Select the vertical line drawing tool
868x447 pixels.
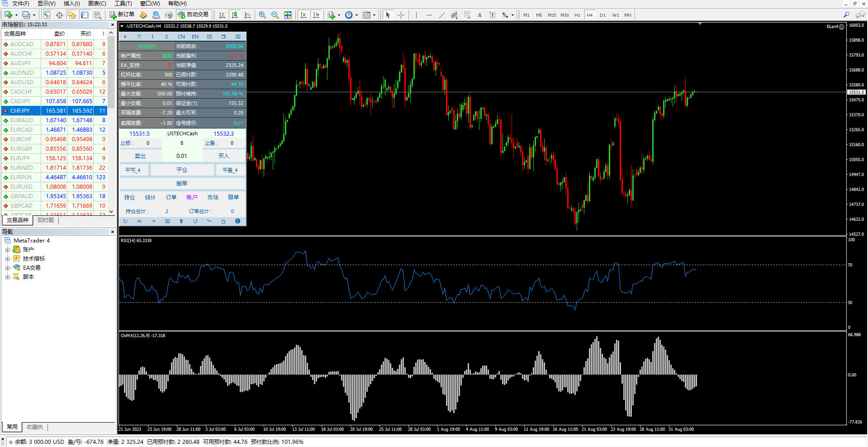pyautogui.click(x=416, y=15)
